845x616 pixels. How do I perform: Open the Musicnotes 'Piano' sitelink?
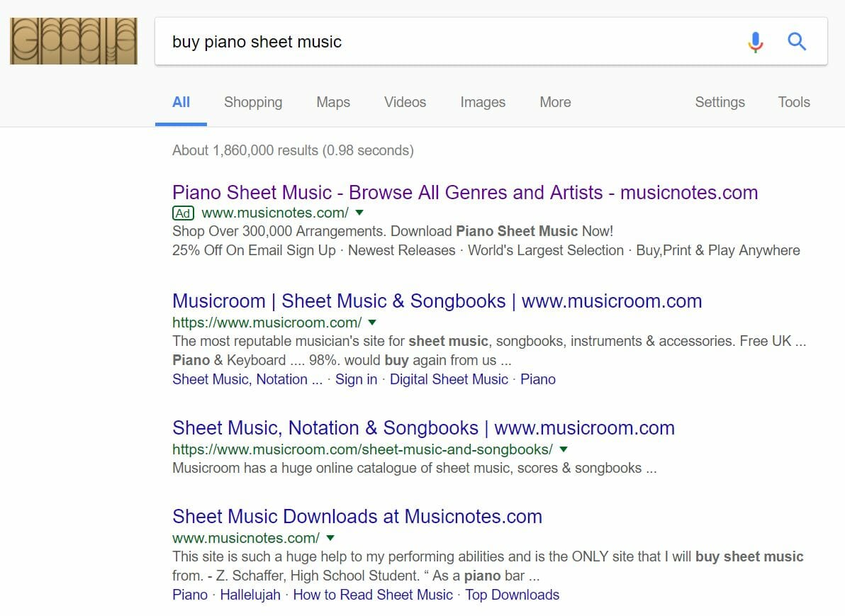190,595
